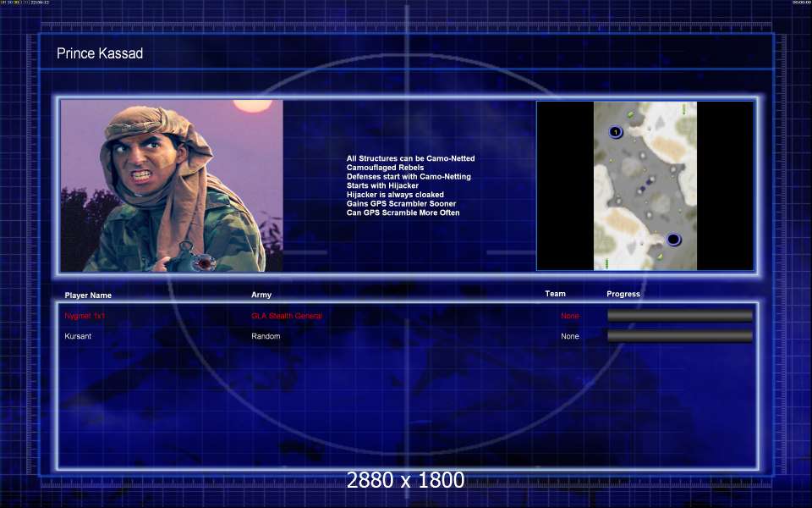The image size is (812, 508).
Task: Click the Player Name column header
Action: (x=88, y=295)
